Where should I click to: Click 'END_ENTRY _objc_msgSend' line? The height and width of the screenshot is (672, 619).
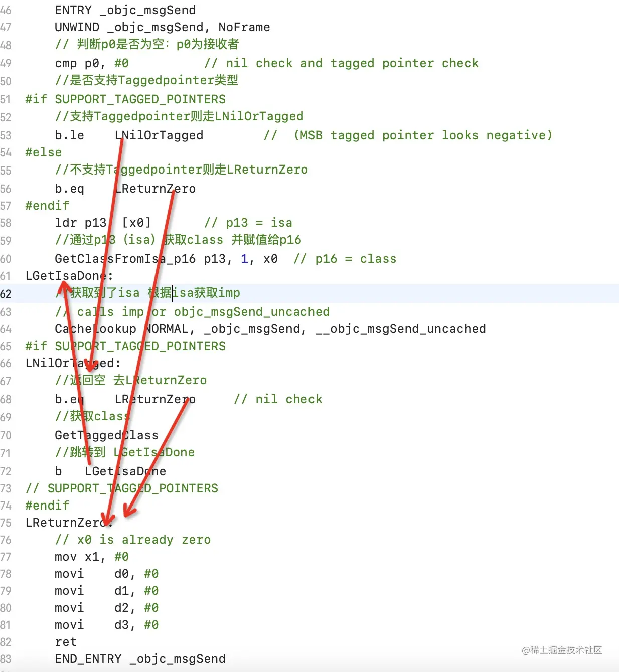[140, 659]
